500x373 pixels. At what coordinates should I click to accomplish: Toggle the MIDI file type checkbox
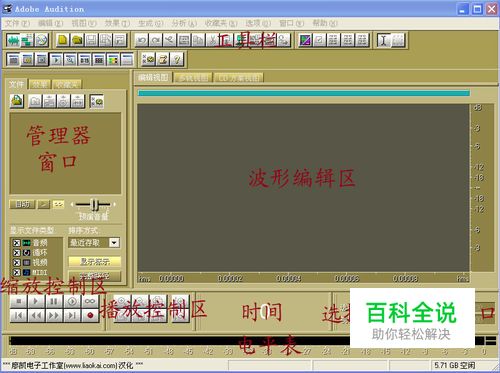point(16,272)
